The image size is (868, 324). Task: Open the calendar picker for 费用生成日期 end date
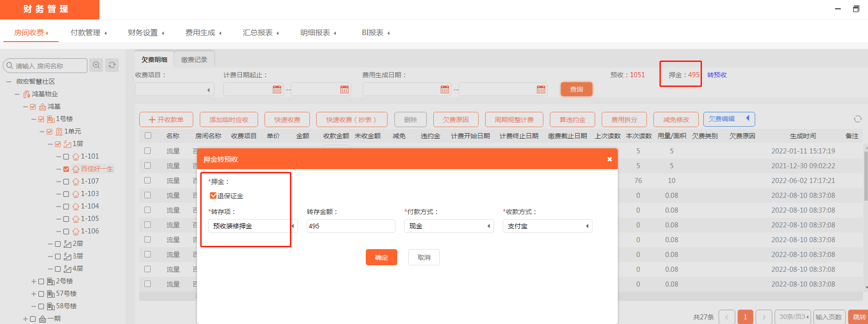tap(541, 89)
